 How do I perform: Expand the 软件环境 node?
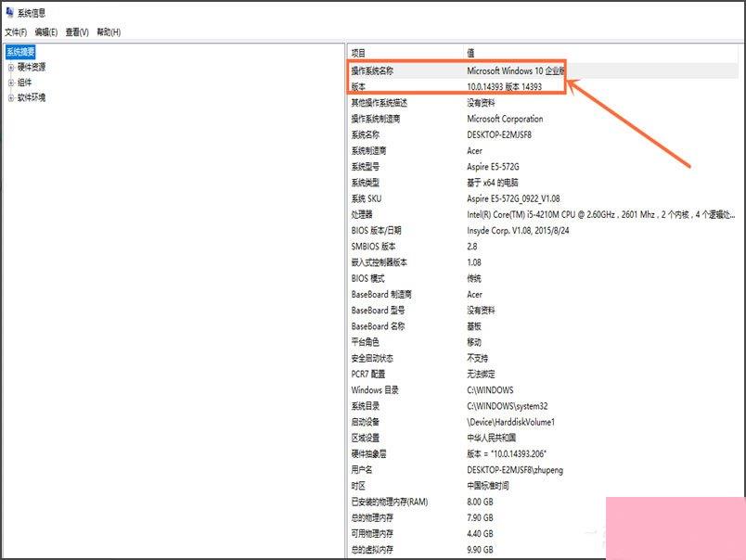pyautogui.click(x=11, y=98)
